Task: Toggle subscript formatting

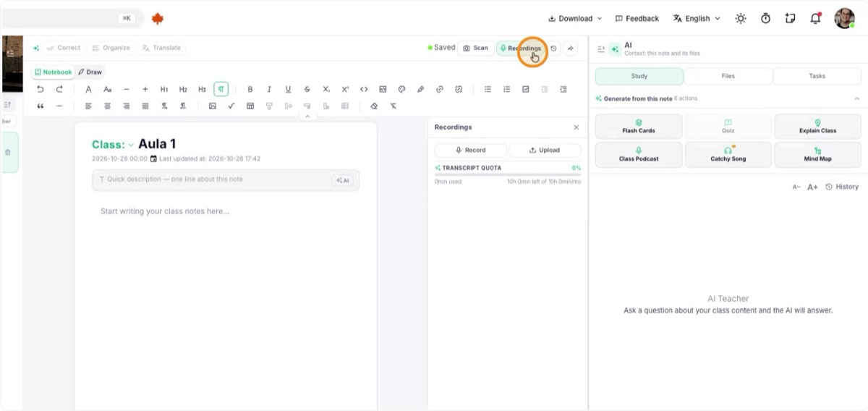Action: (326, 89)
